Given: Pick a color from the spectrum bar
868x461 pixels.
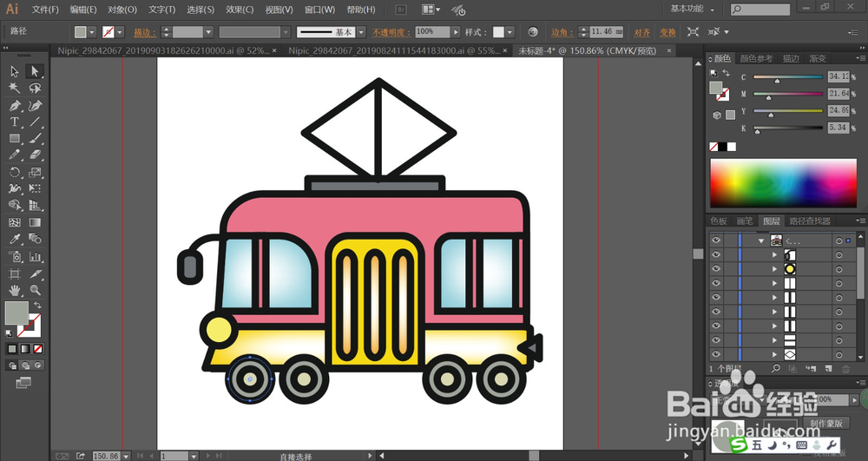Looking at the screenshot, I should pos(783,183).
